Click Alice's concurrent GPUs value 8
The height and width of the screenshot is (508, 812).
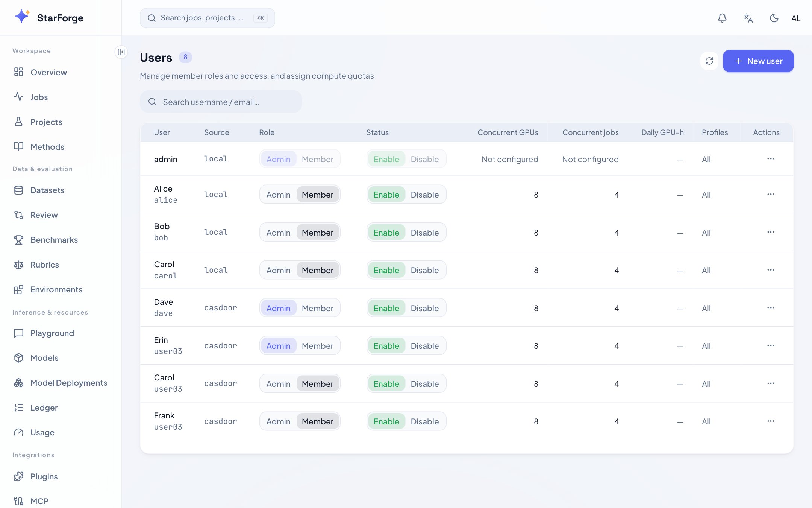tap(536, 195)
